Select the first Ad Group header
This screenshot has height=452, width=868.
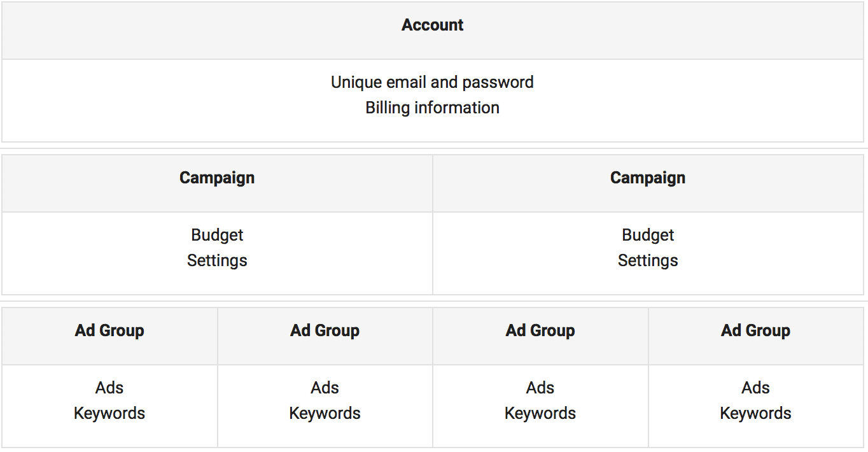click(x=109, y=336)
